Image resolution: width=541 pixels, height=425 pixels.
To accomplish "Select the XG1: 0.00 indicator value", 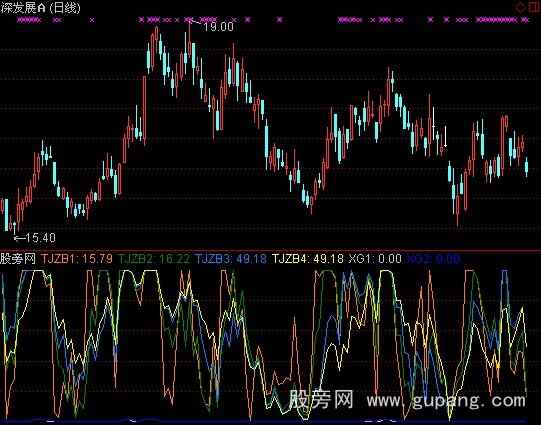I will pyautogui.click(x=375, y=258).
